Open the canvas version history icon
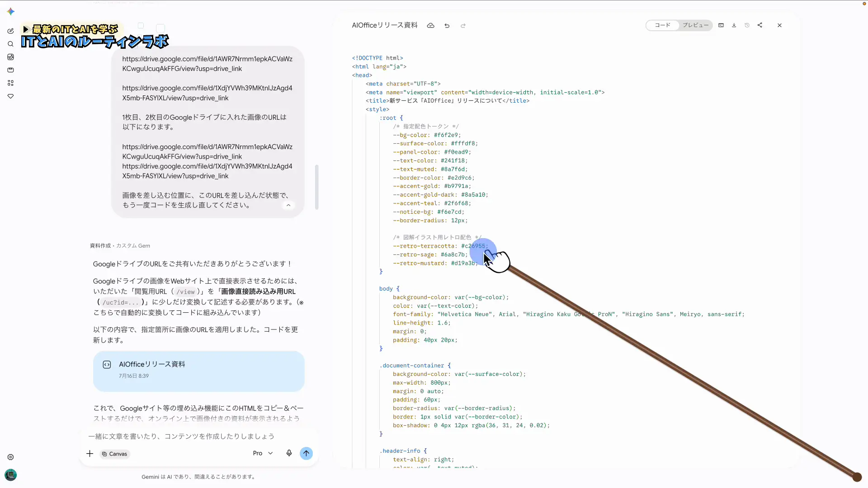This screenshot has width=868, height=488. coord(747,25)
